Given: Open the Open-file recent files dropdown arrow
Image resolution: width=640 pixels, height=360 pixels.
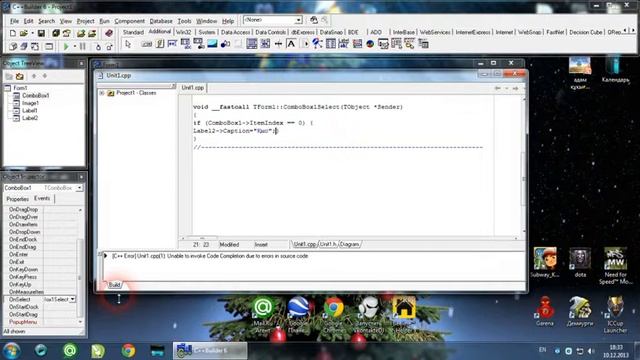Looking at the screenshot, I should [32, 33].
